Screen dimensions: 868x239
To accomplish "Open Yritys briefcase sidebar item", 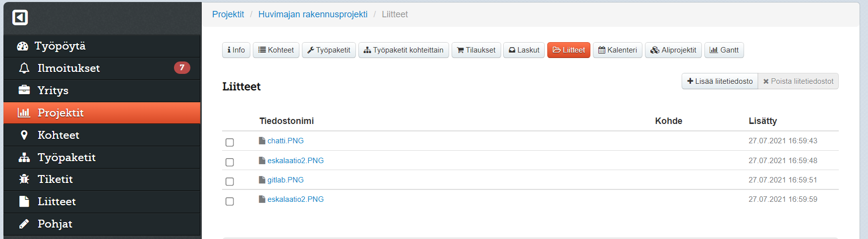I will (53, 91).
